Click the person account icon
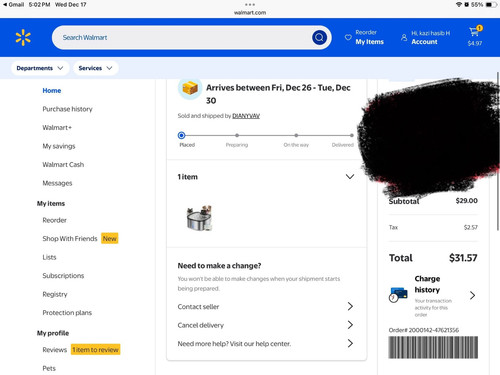 pos(404,37)
